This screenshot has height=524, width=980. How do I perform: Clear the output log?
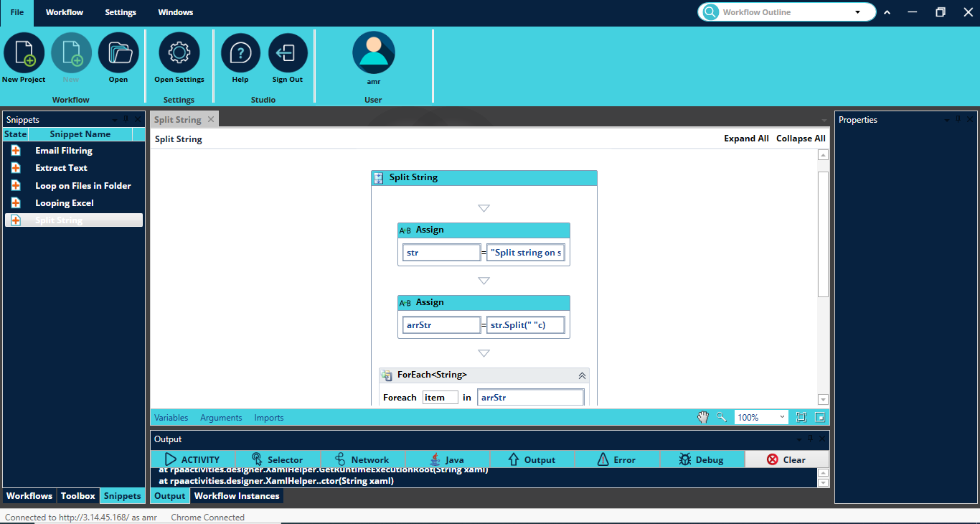click(786, 459)
